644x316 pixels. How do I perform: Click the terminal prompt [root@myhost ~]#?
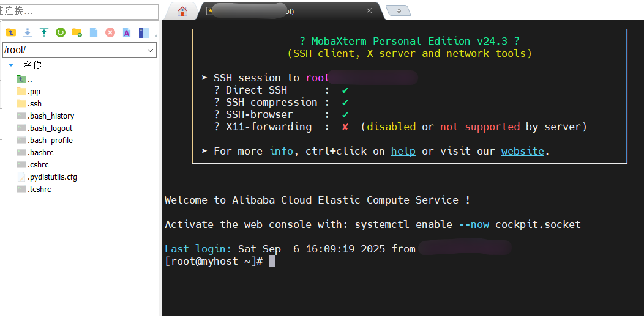pyautogui.click(x=214, y=262)
